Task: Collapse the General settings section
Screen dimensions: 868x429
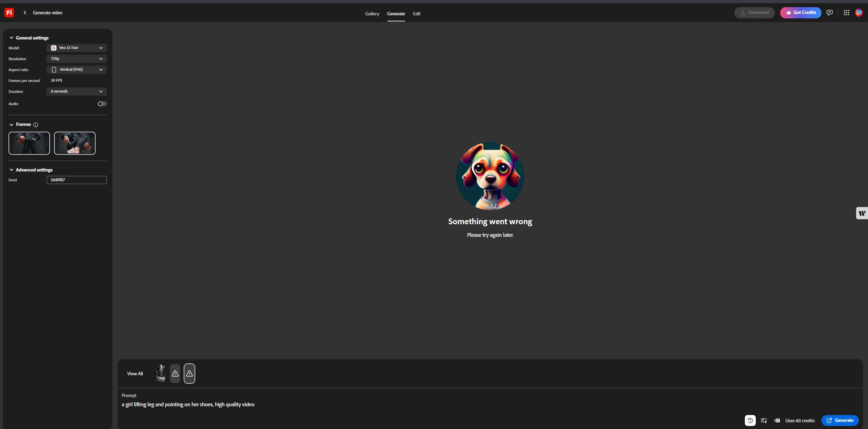Action: (x=12, y=38)
